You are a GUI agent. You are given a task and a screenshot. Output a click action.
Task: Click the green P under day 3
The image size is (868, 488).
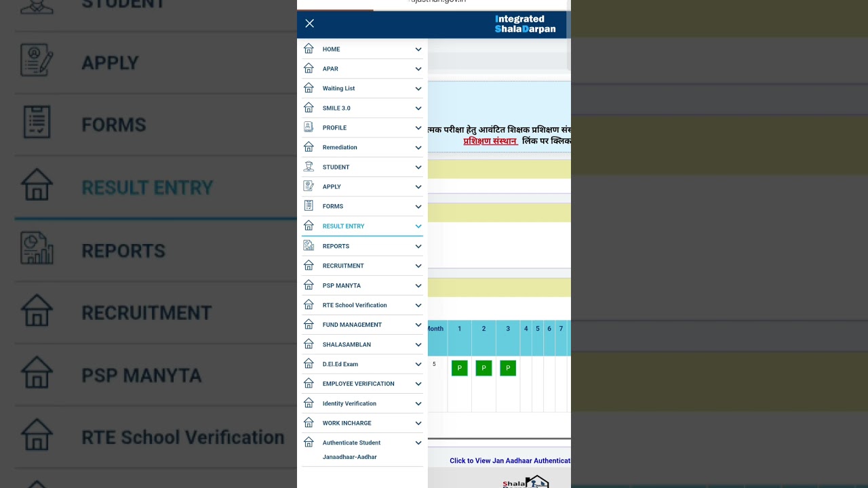[508, 368]
